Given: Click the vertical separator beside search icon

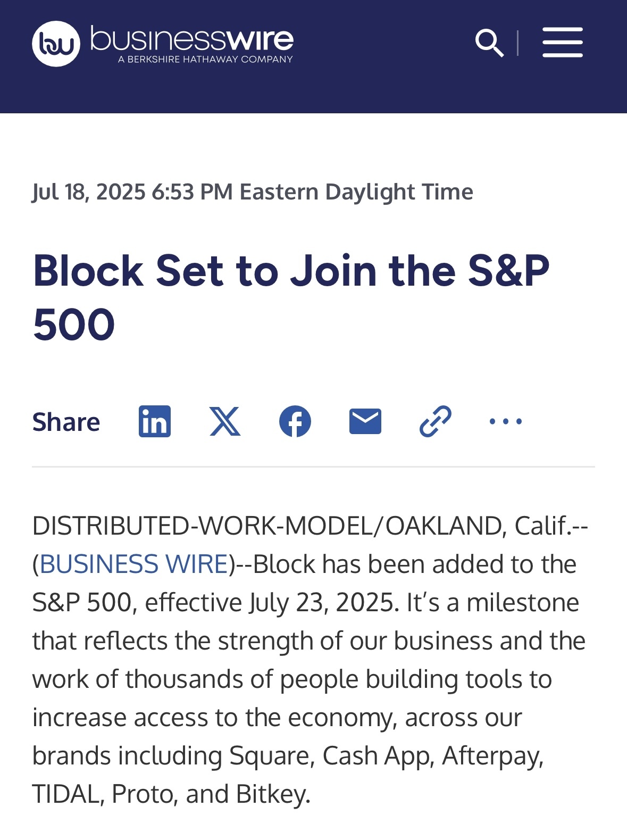Looking at the screenshot, I should tap(517, 43).
